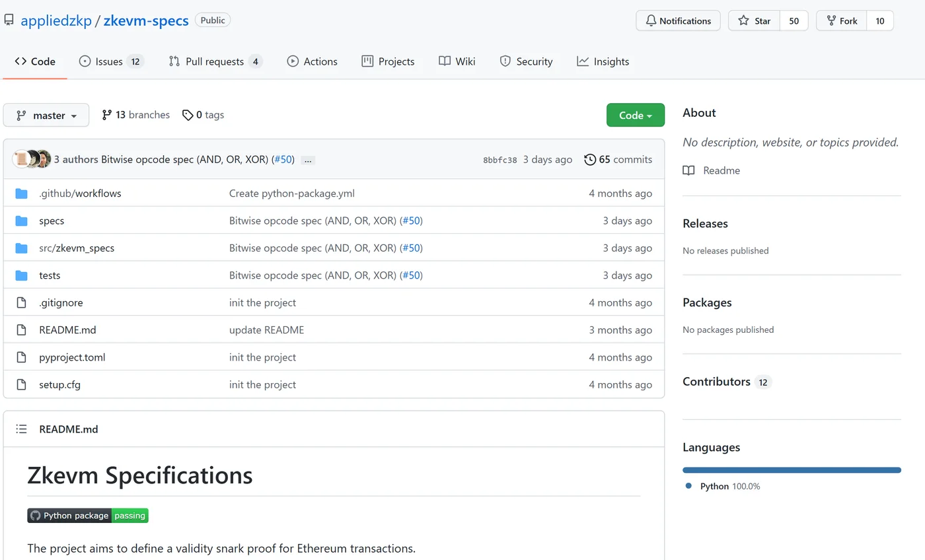The width and height of the screenshot is (925, 560).
Task: Open the tests folder
Action: (x=50, y=275)
